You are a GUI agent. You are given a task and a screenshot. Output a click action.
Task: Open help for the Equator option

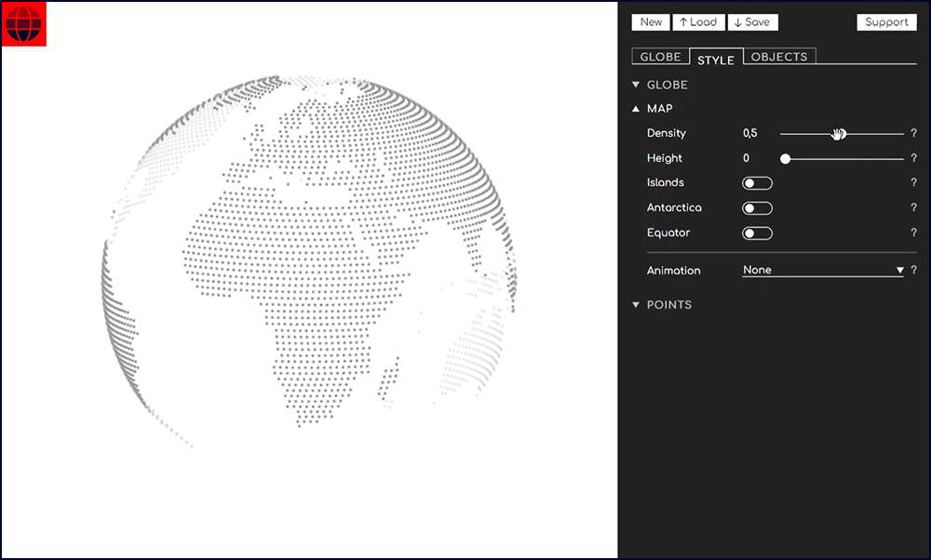pyautogui.click(x=913, y=233)
